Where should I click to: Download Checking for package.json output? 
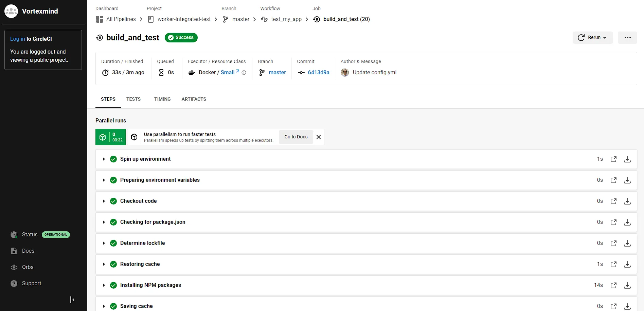click(627, 222)
